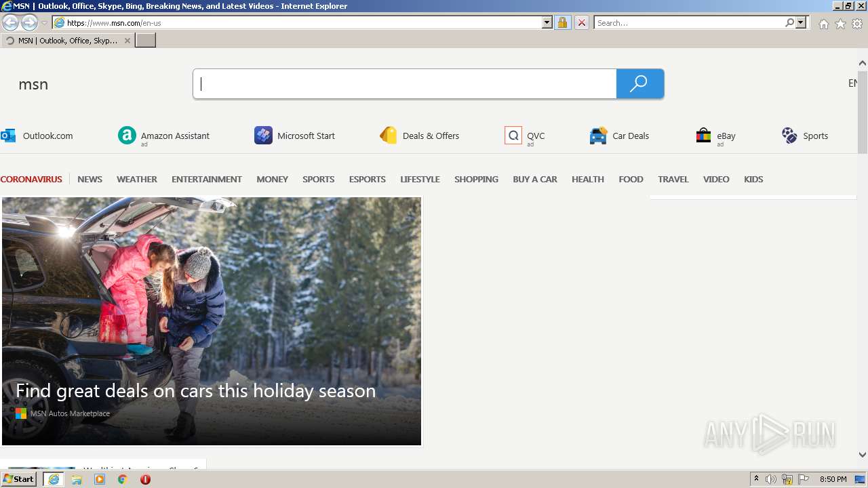Close the MSN tab
868x488 pixels.
pyautogui.click(x=127, y=41)
